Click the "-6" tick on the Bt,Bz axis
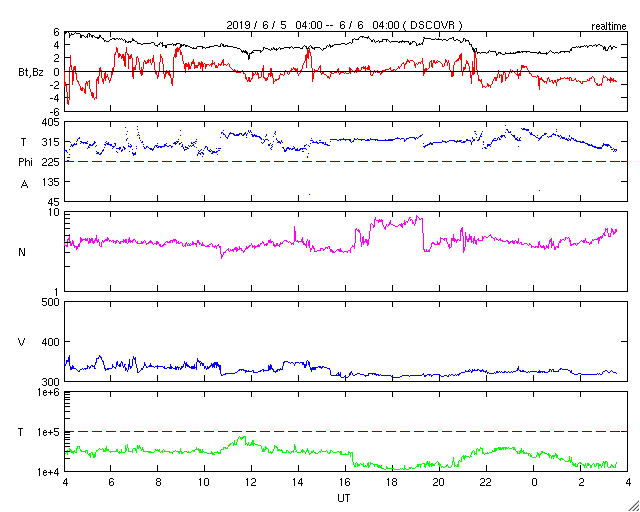The width and height of the screenshot is (640, 512). pyautogui.click(x=55, y=111)
